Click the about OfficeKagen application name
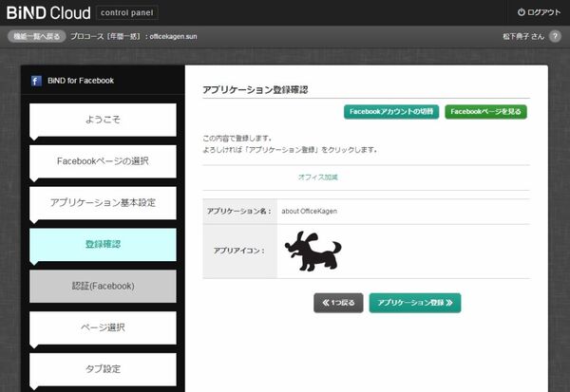Viewport: 570px width, 392px height. (x=309, y=211)
